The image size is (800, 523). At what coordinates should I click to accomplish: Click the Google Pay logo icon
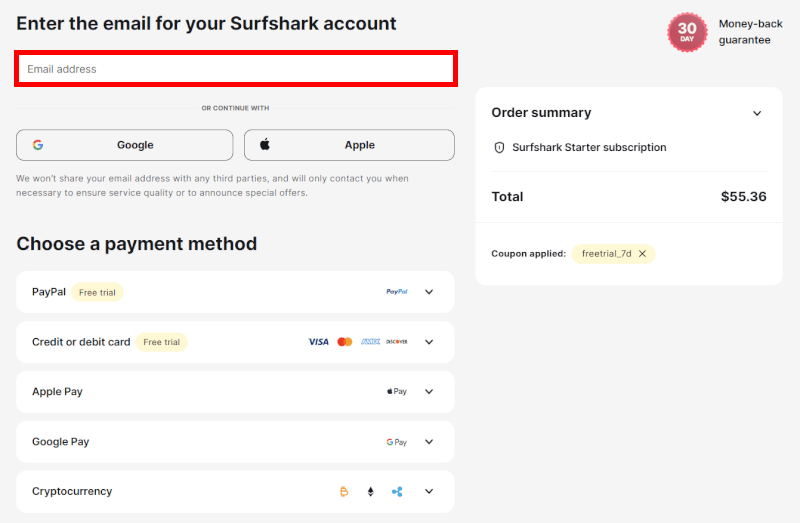pyautogui.click(x=397, y=442)
